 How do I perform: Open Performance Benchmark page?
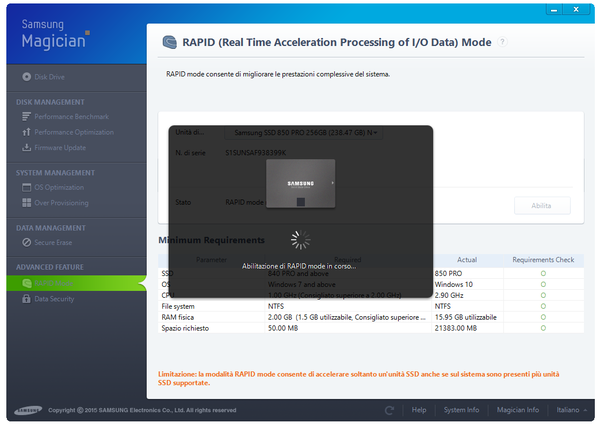72,116
